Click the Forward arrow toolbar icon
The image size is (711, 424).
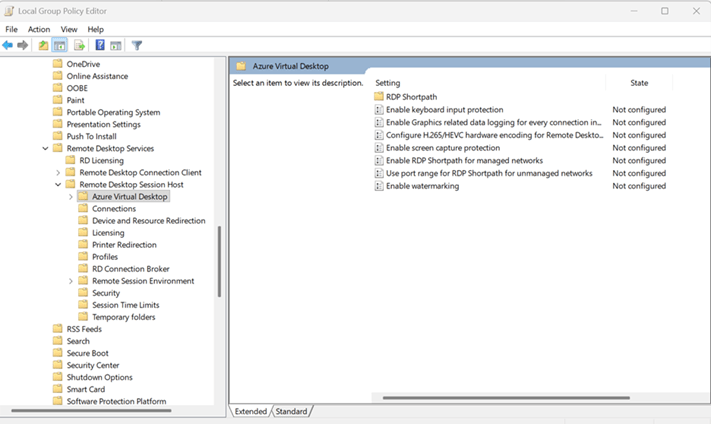point(23,45)
